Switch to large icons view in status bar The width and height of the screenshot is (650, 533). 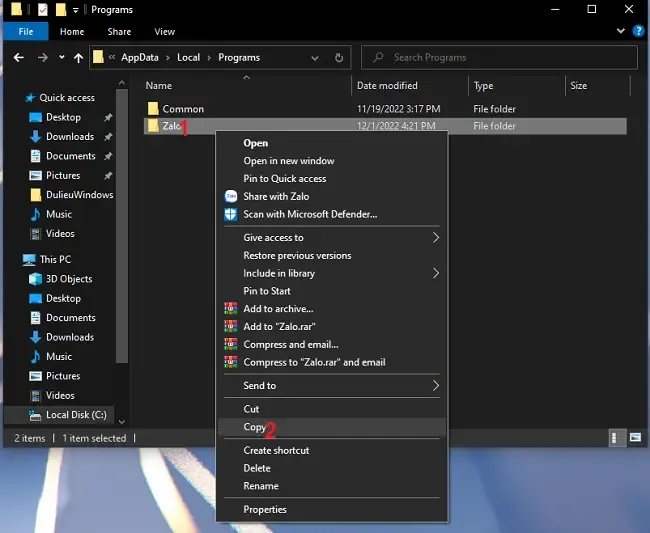(x=635, y=438)
